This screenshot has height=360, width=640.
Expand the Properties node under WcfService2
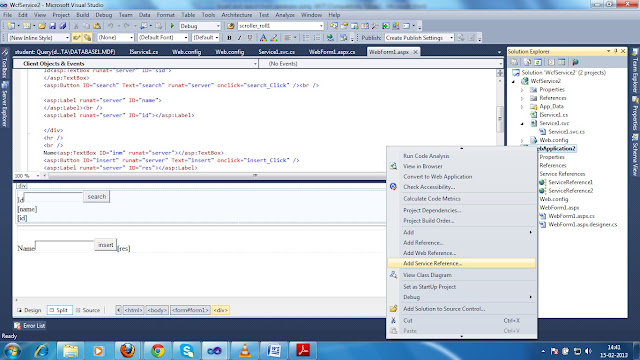(522, 90)
